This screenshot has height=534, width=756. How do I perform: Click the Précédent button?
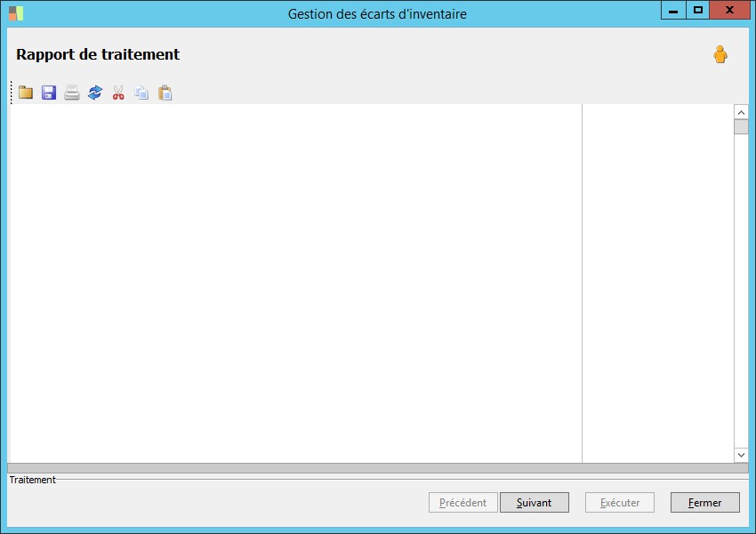pyautogui.click(x=462, y=503)
